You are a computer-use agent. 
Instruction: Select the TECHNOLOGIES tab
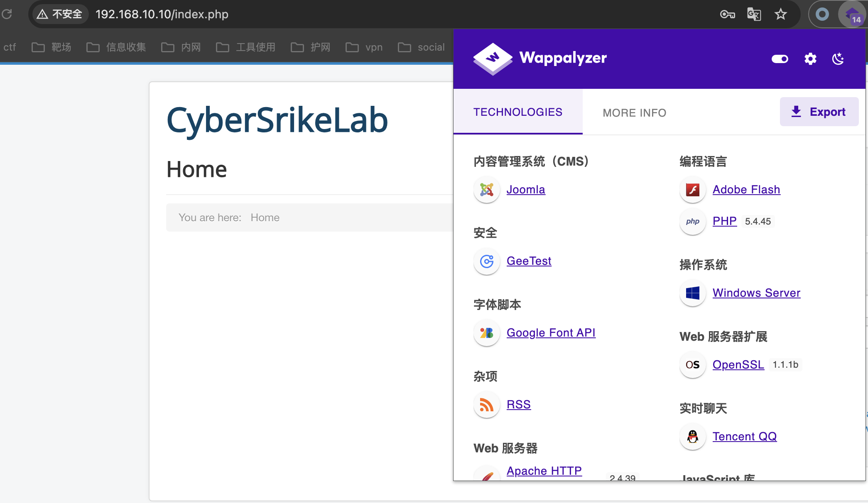(x=518, y=112)
